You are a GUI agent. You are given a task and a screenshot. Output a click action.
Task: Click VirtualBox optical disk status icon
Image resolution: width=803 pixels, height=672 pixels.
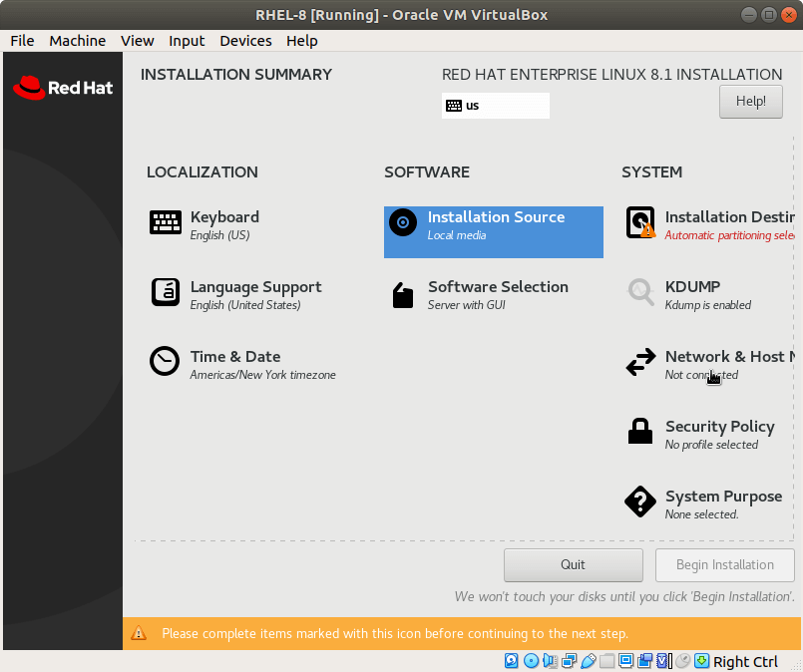531,661
